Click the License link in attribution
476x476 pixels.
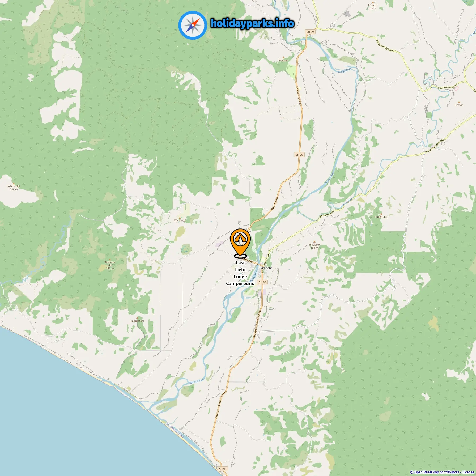tap(468, 472)
